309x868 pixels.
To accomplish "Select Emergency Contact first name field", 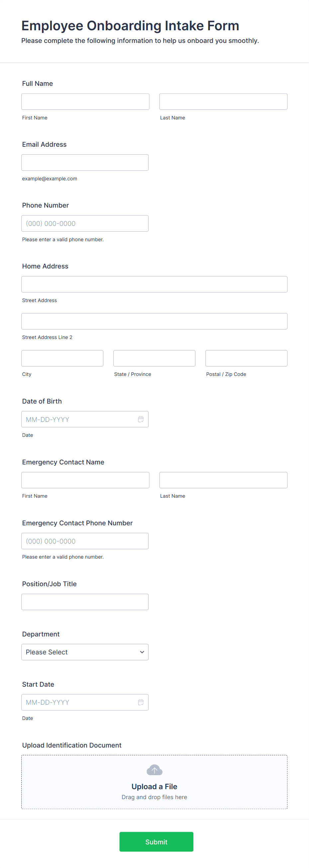I will (85, 480).
